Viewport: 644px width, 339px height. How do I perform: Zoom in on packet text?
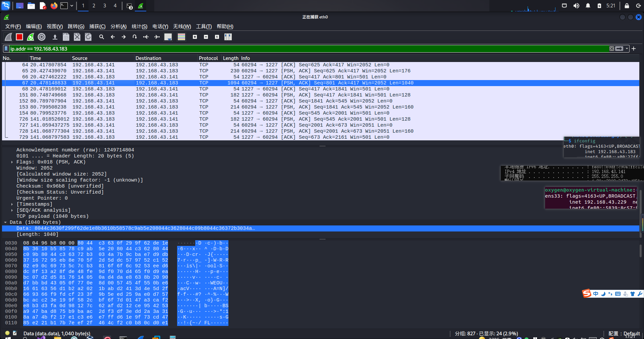(195, 37)
